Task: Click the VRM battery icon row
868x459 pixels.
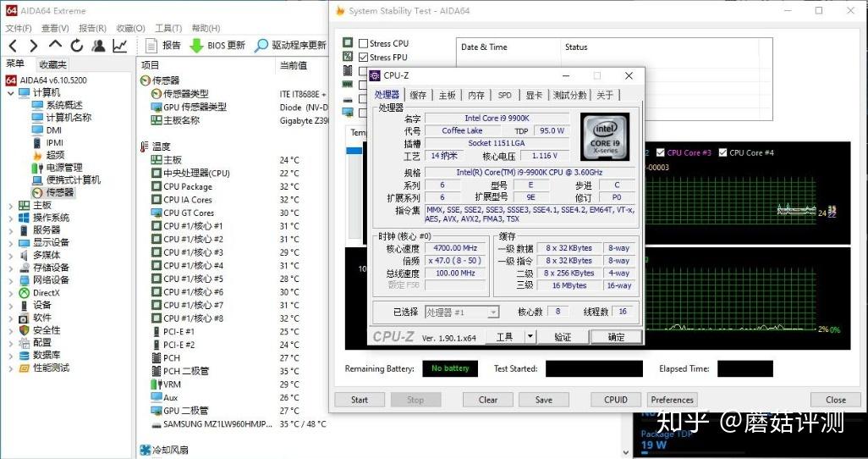Action: [157, 384]
